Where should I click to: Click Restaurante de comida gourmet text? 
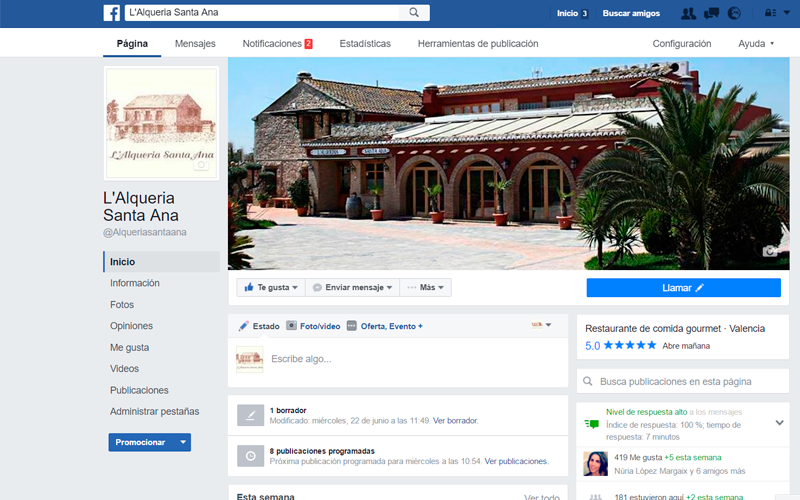tap(653, 329)
